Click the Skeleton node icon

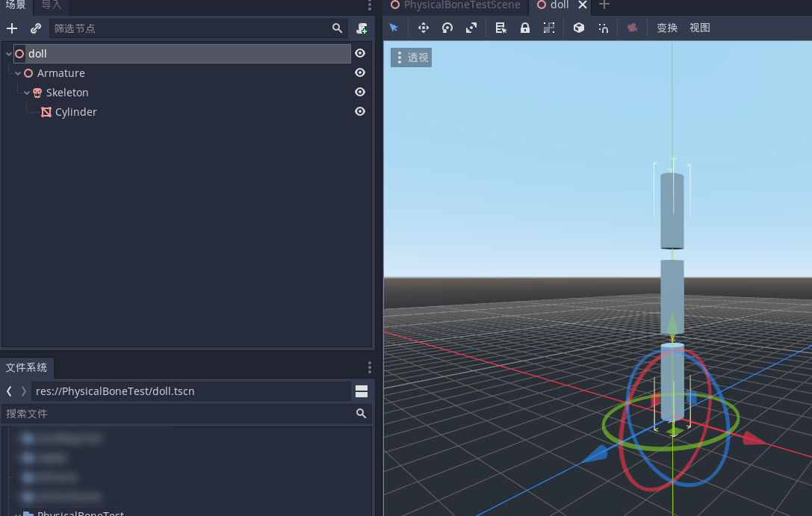37,93
